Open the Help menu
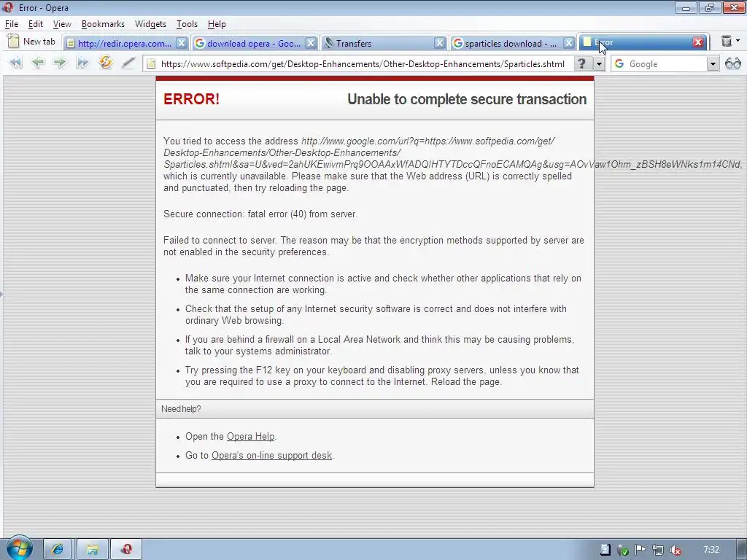This screenshot has height=560, width=747. (217, 24)
